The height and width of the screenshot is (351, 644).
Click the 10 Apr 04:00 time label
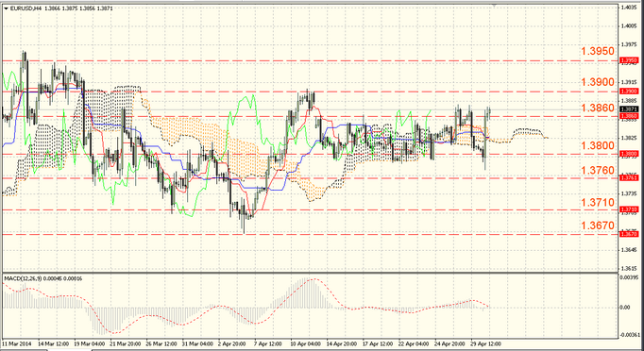(x=306, y=343)
